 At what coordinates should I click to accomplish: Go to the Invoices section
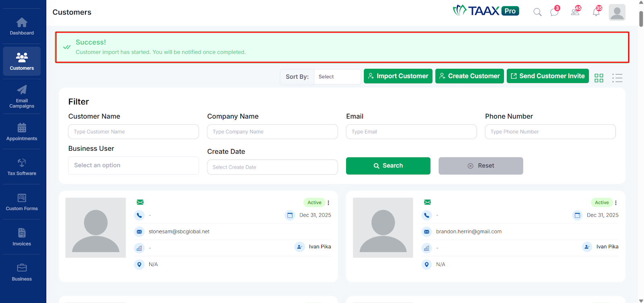(x=22, y=237)
